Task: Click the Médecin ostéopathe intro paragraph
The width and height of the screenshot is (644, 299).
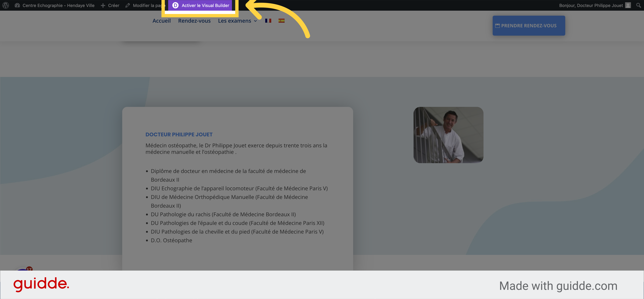Action: 236,149
